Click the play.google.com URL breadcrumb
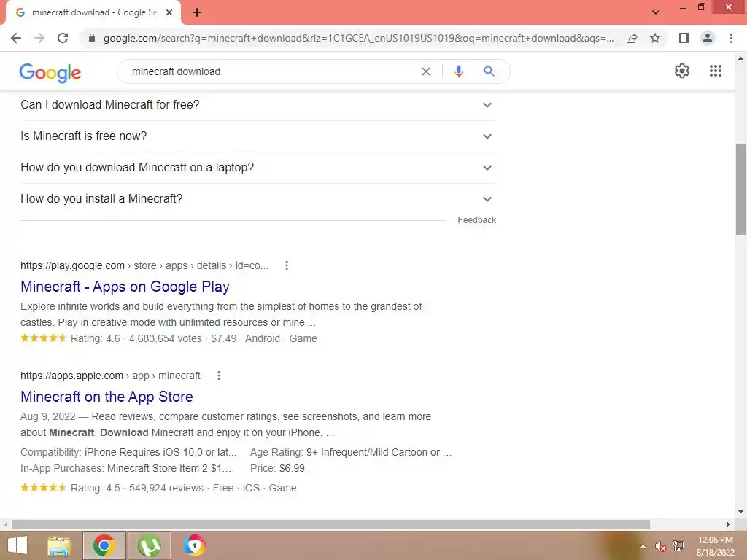747x560 pixels. coord(144,265)
